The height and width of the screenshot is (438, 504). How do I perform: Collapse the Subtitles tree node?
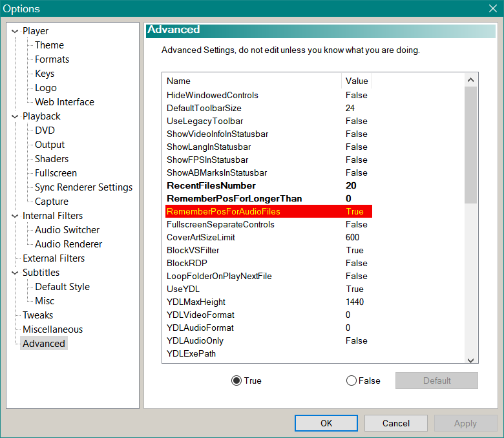click(16, 273)
